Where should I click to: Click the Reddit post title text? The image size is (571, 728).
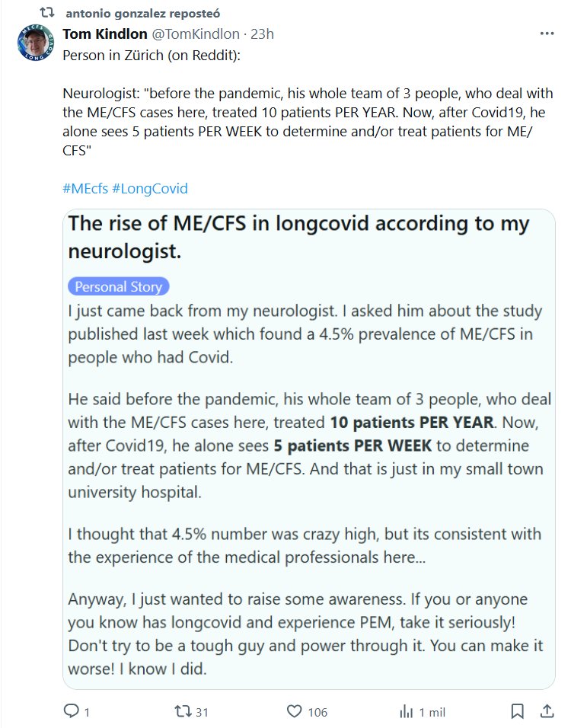298,237
